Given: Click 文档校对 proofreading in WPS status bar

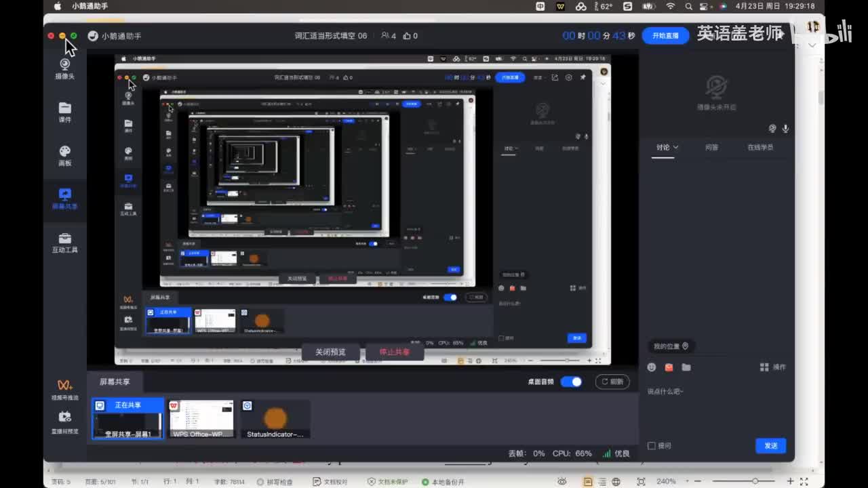Looking at the screenshot, I should (330, 482).
